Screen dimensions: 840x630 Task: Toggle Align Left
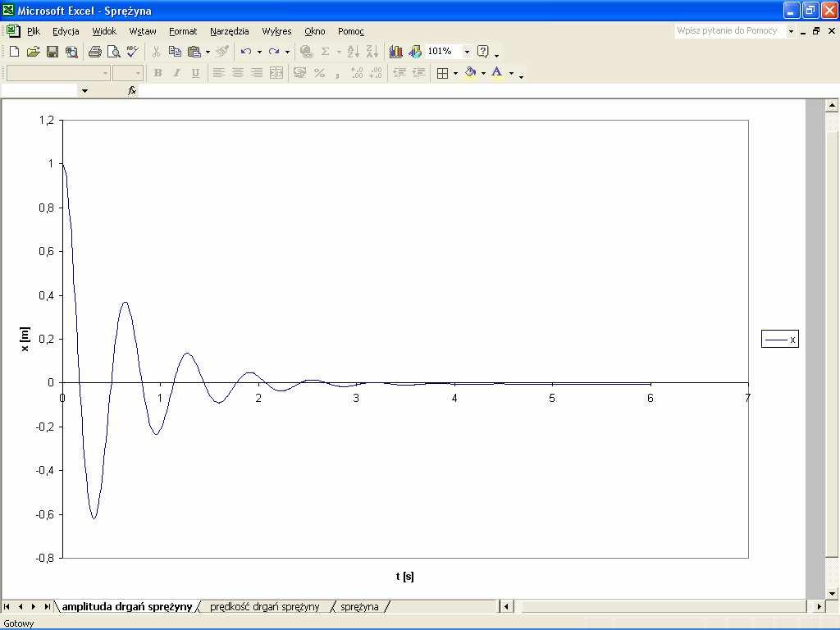pyautogui.click(x=218, y=73)
